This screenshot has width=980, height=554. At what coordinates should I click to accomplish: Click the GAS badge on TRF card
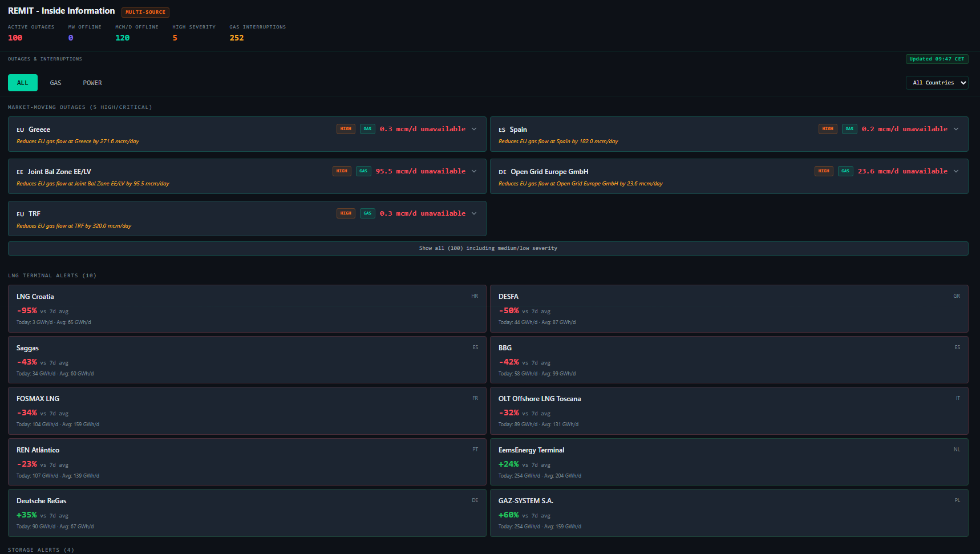pos(367,213)
